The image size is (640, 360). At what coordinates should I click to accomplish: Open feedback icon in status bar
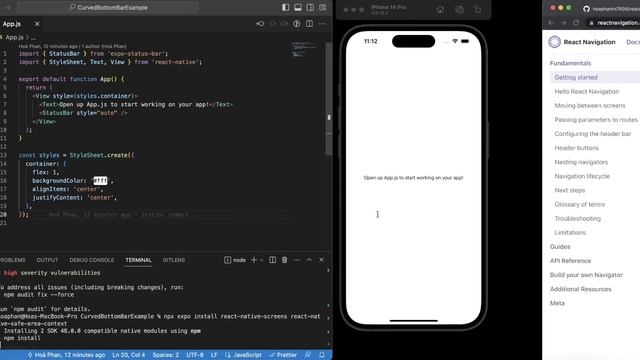(308, 355)
